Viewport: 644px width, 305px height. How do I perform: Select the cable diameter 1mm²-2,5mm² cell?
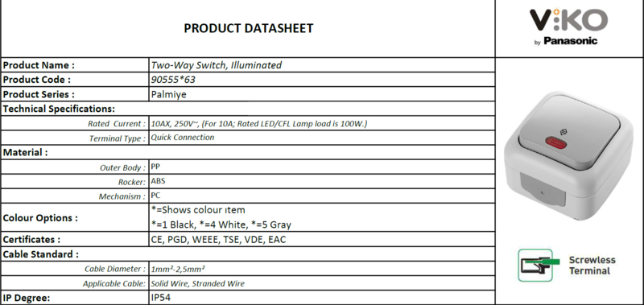tap(321, 269)
